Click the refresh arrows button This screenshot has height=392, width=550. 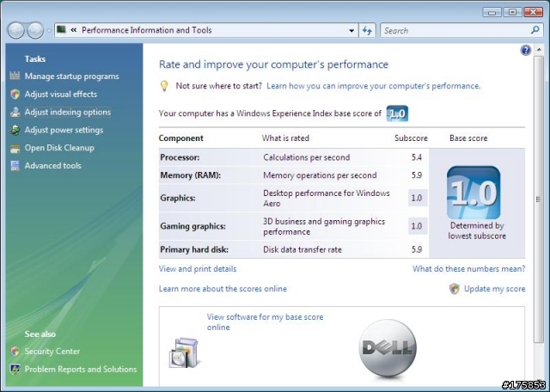click(367, 31)
